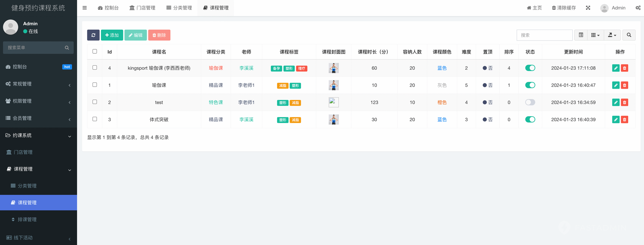644x245 pixels.
Task: Enable the status switch for the test course
Action: [530, 102]
